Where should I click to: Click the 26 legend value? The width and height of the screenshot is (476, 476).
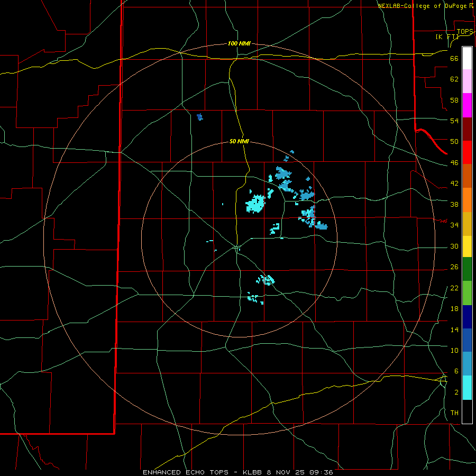pyautogui.click(x=454, y=267)
